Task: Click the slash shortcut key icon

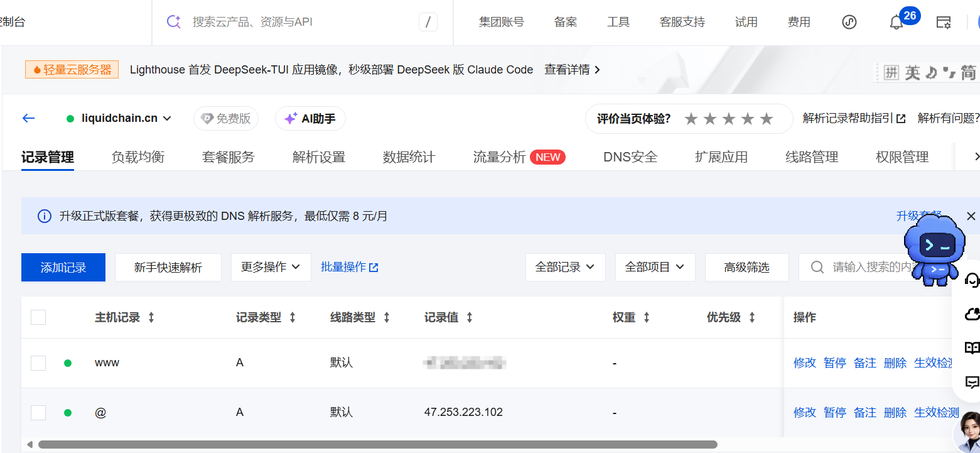Action: pyautogui.click(x=428, y=22)
